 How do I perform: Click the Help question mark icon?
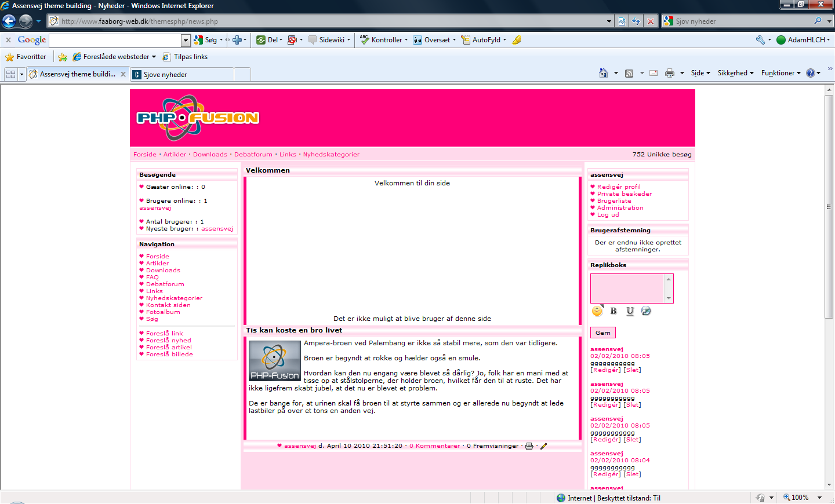811,73
